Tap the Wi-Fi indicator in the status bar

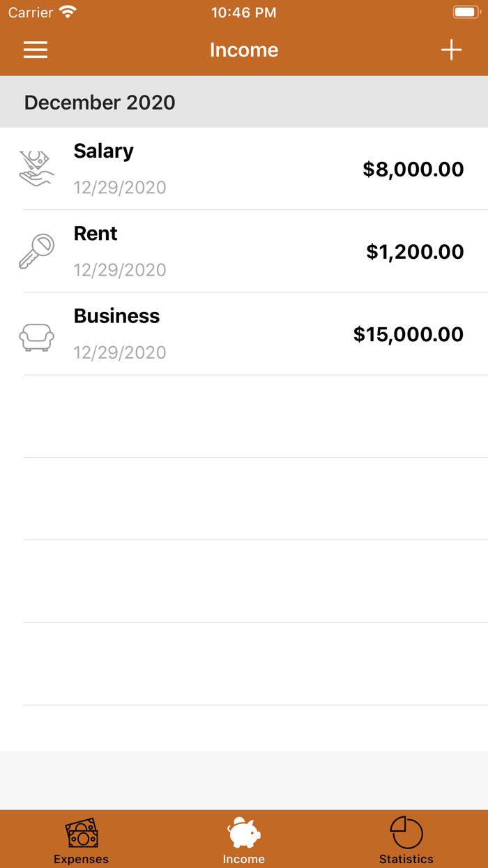pos(66,11)
